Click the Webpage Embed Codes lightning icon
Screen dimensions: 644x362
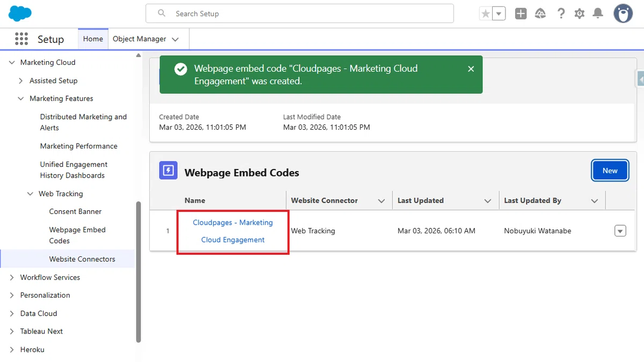169,171
